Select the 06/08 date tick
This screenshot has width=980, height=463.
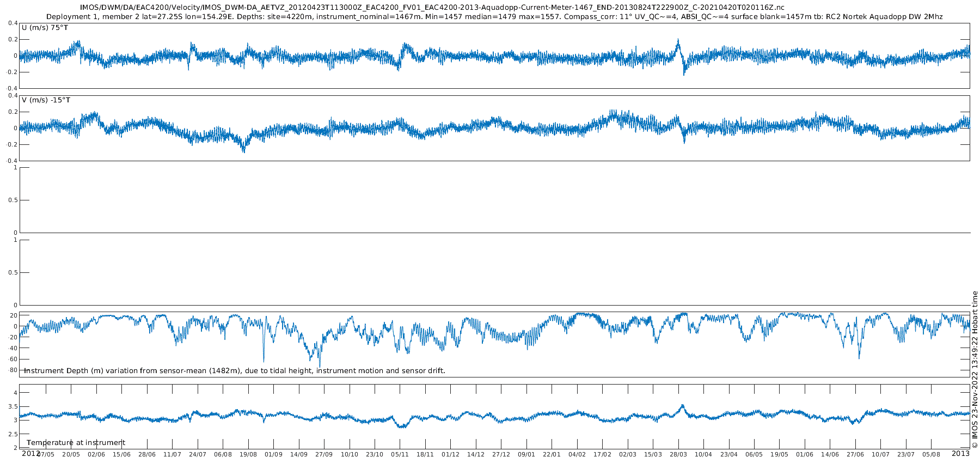[x=223, y=454]
